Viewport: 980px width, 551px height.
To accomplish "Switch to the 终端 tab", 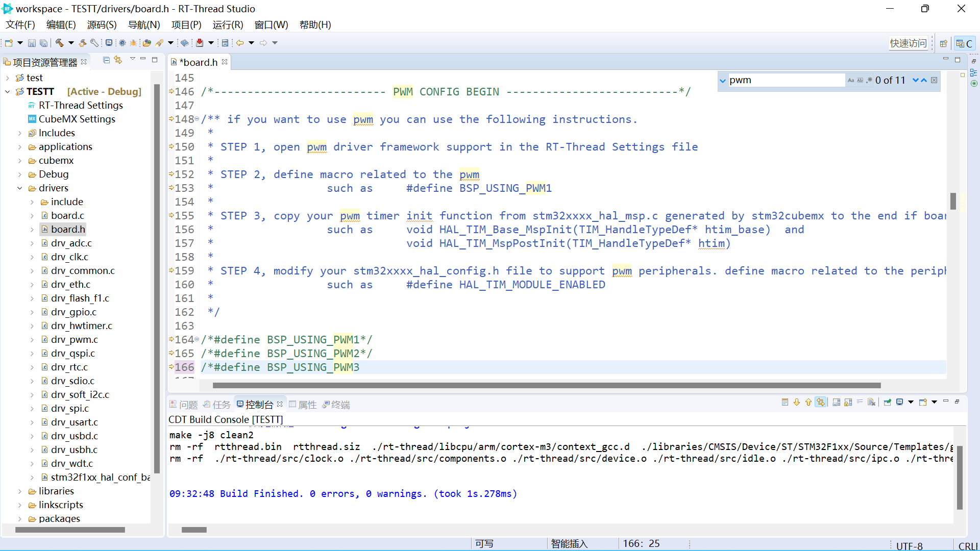I will [340, 405].
